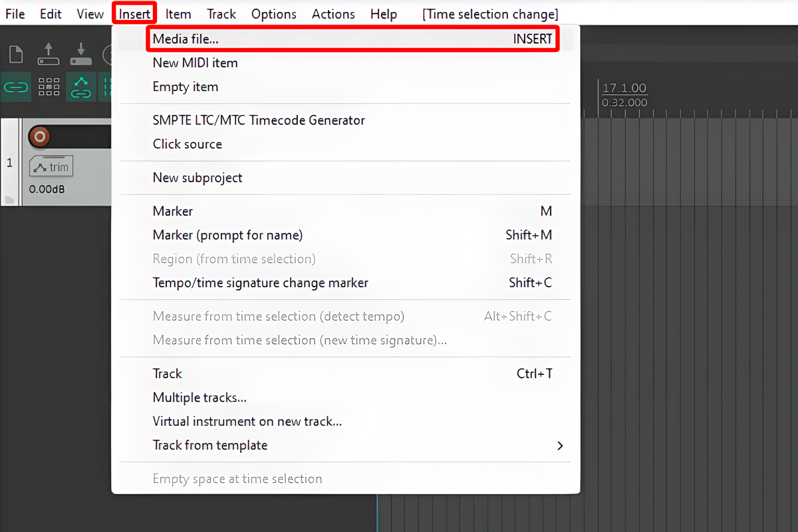Expand the Track from template submenu
The height and width of the screenshot is (532, 798).
(559, 446)
